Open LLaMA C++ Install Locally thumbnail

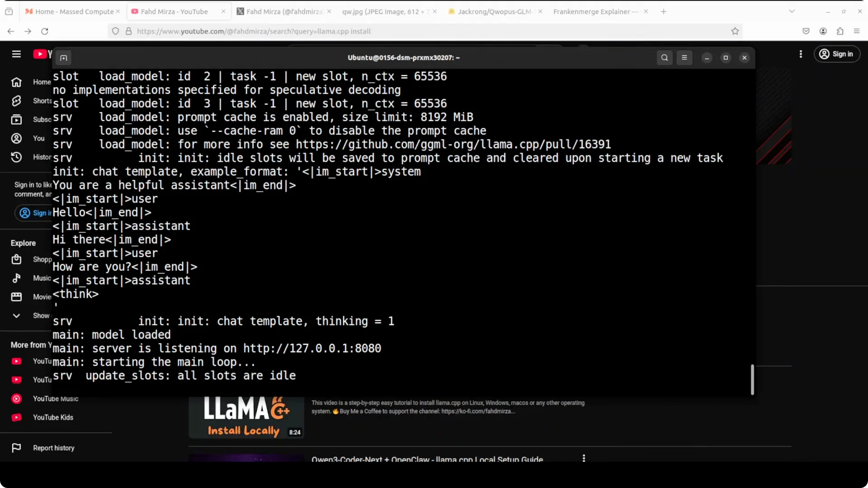[246, 418]
